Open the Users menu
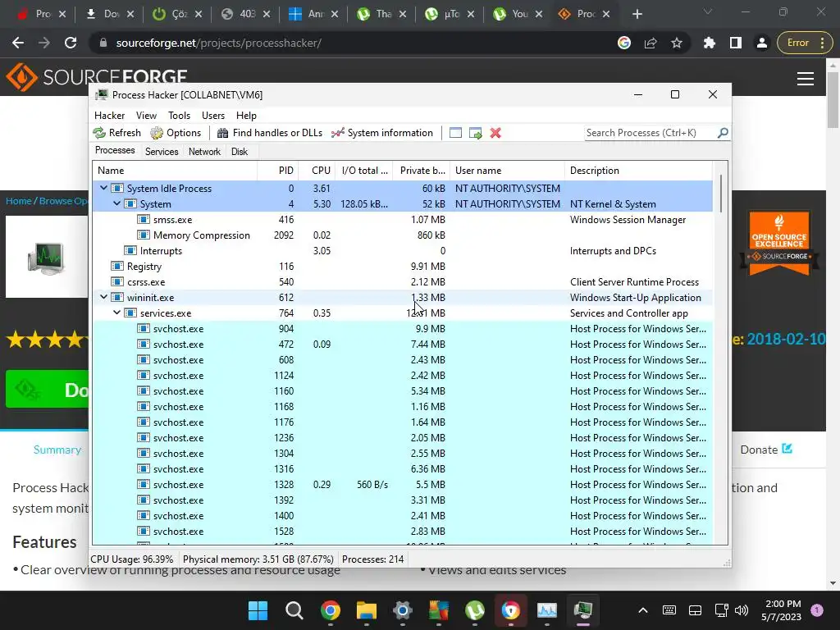Image resolution: width=840 pixels, height=630 pixels. coord(213,115)
